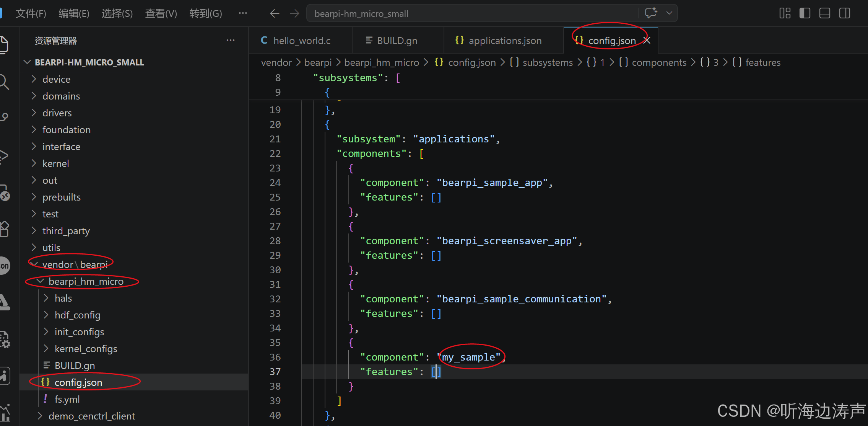Open the overflow menu ellipsis in menu bar
The image size is (868, 426).
243,13
